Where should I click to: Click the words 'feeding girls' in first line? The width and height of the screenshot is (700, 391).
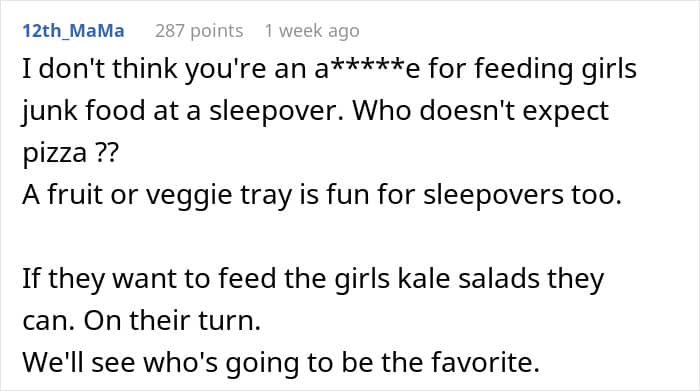pyautogui.click(x=555, y=69)
